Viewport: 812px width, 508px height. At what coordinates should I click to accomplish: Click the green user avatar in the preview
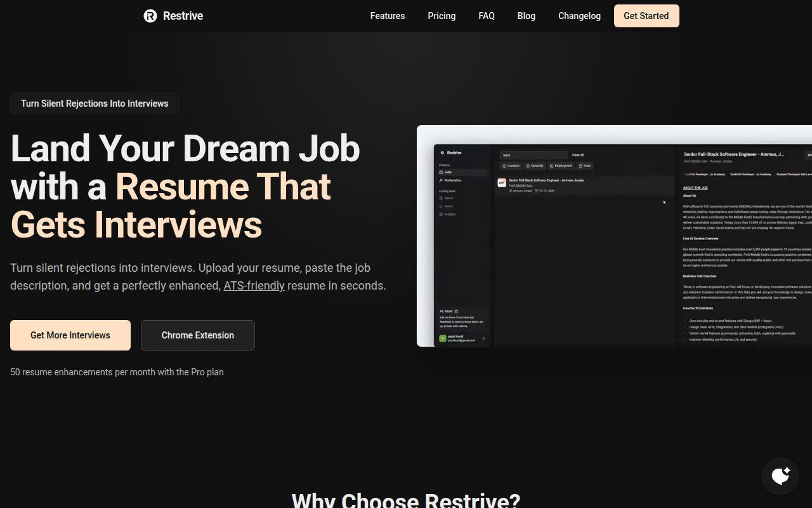[442, 338]
